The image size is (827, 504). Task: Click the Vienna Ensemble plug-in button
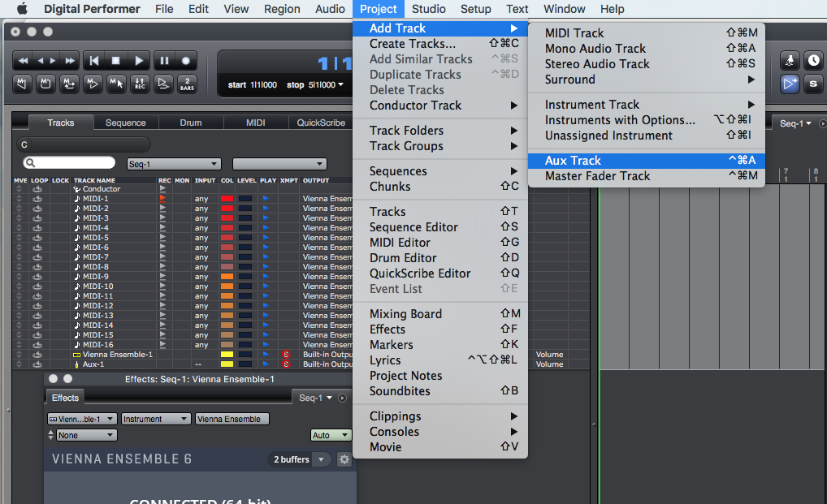(232, 420)
